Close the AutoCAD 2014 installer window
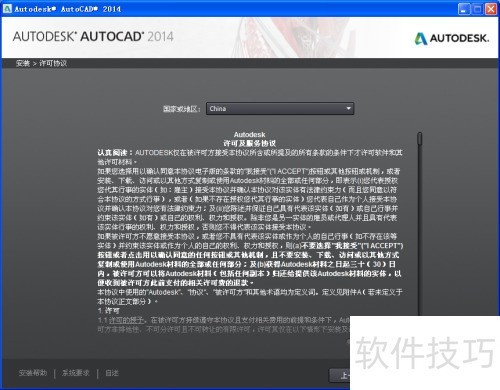This screenshot has width=500, height=390. 491,9
